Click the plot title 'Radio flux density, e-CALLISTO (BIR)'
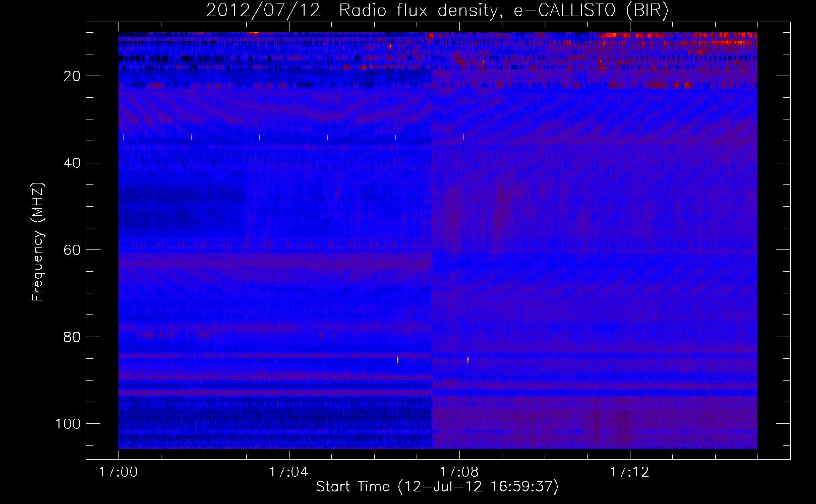 click(x=504, y=11)
